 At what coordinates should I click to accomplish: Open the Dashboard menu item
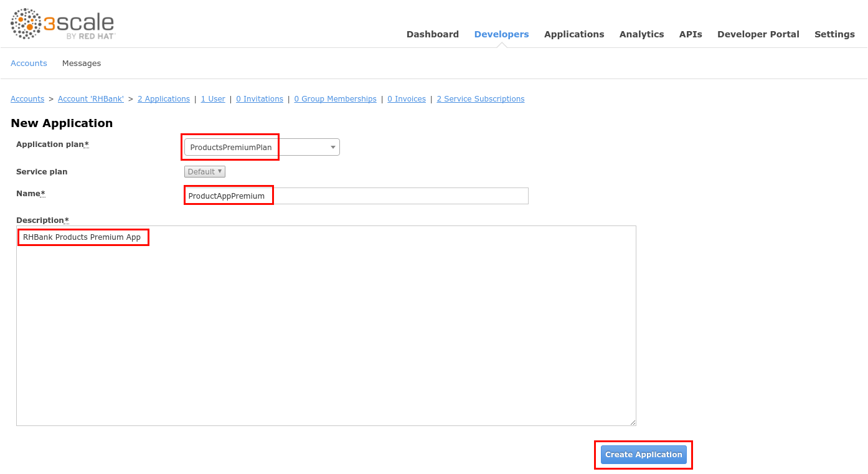coord(432,34)
